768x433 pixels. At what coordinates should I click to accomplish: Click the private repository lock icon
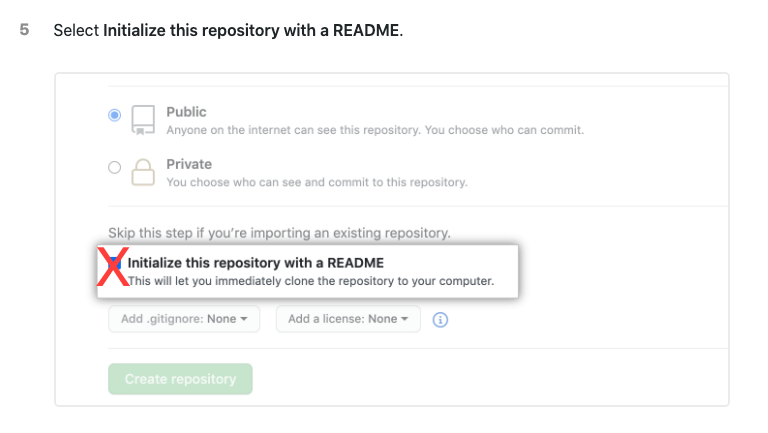(144, 171)
